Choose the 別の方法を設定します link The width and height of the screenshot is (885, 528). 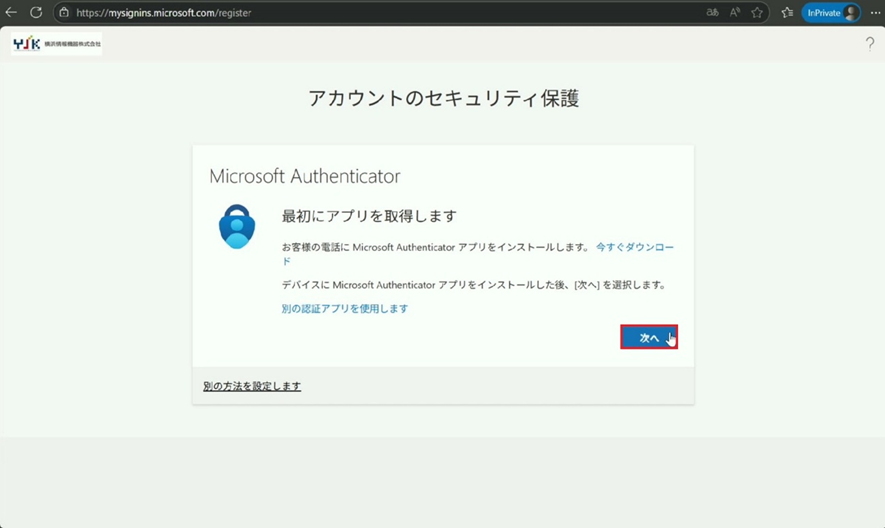pyautogui.click(x=252, y=386)
